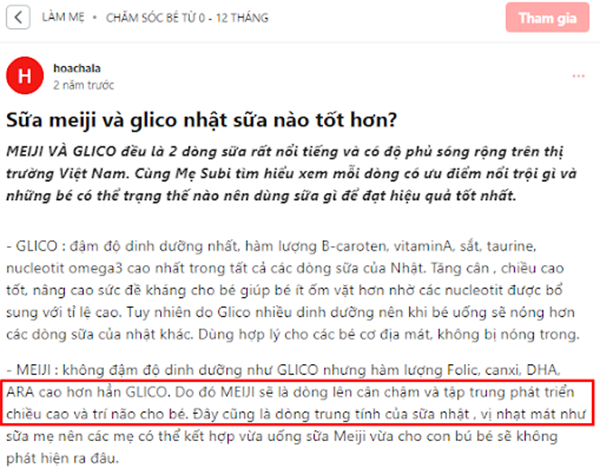Go back using the left arrow icon

click(x=18, y=18)
